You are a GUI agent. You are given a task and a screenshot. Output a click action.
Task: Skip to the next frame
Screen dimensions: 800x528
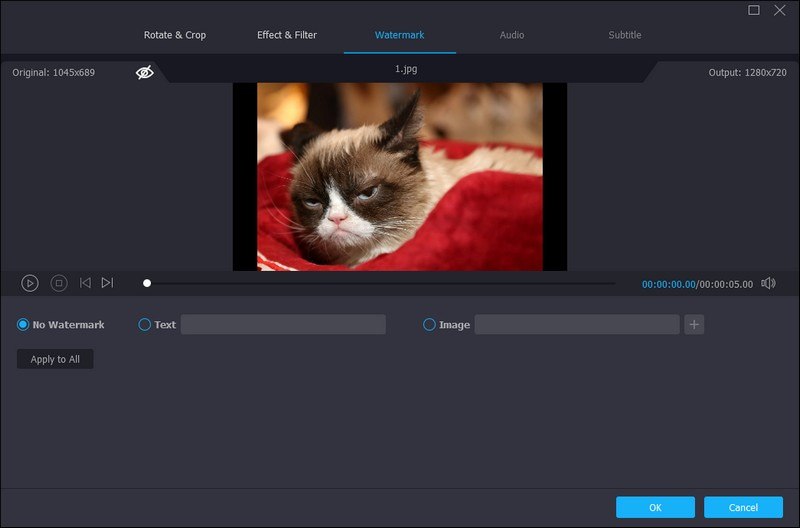pyautogui.click(x=107, y=283)
